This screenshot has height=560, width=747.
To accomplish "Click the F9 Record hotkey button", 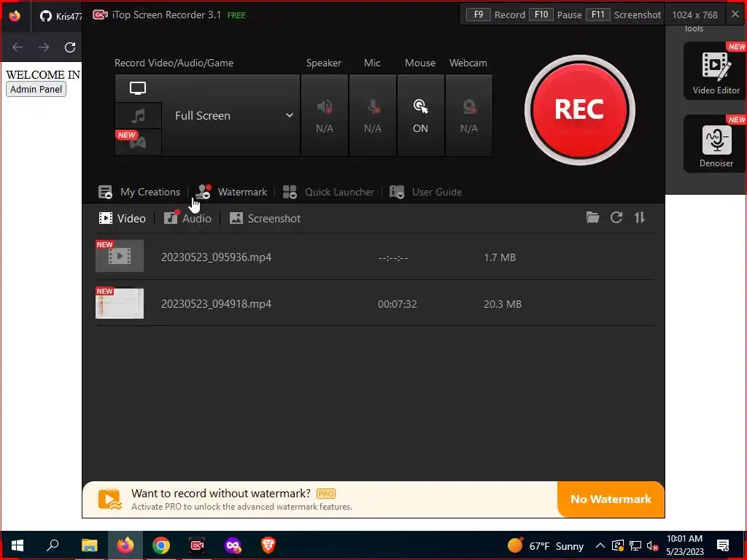I will coord(479,15).
